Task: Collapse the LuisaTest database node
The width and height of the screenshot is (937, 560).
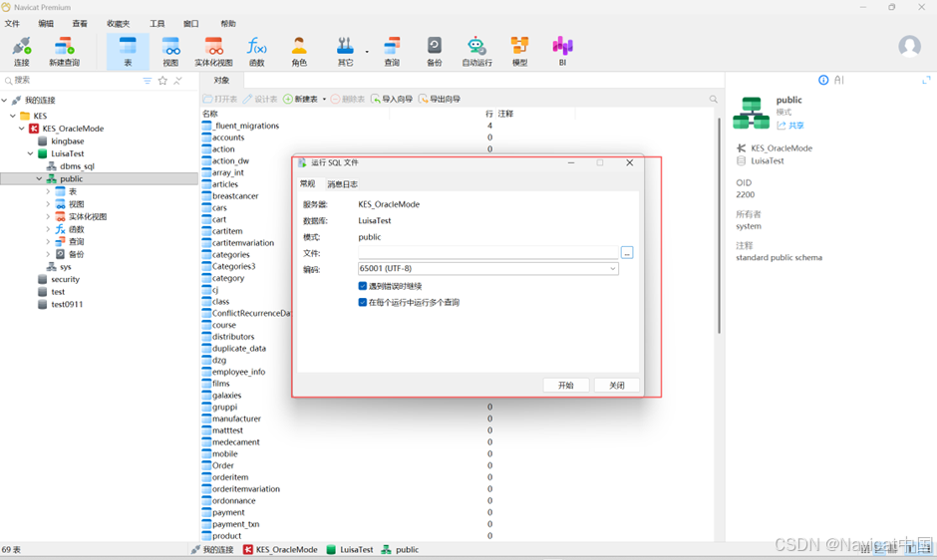Action: [31, 153]
